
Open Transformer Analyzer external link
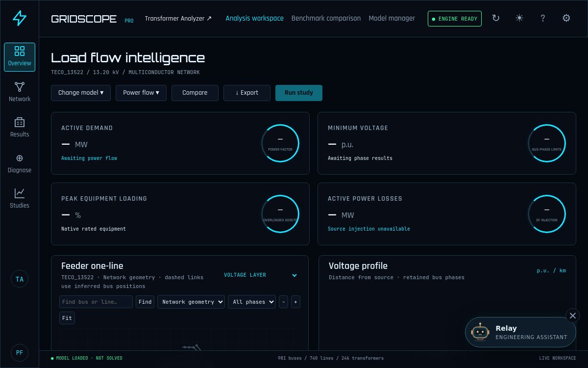(x=178, y=19)
